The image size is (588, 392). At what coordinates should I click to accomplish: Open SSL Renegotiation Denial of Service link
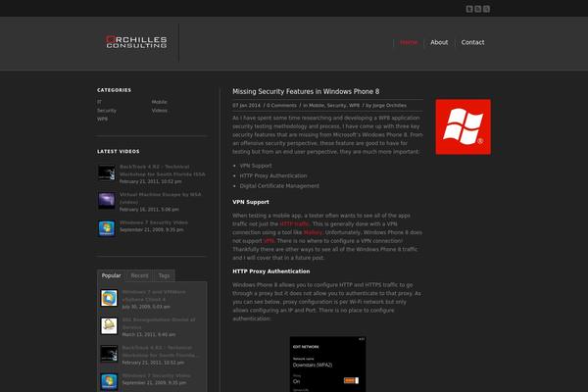tap(159, 323)
